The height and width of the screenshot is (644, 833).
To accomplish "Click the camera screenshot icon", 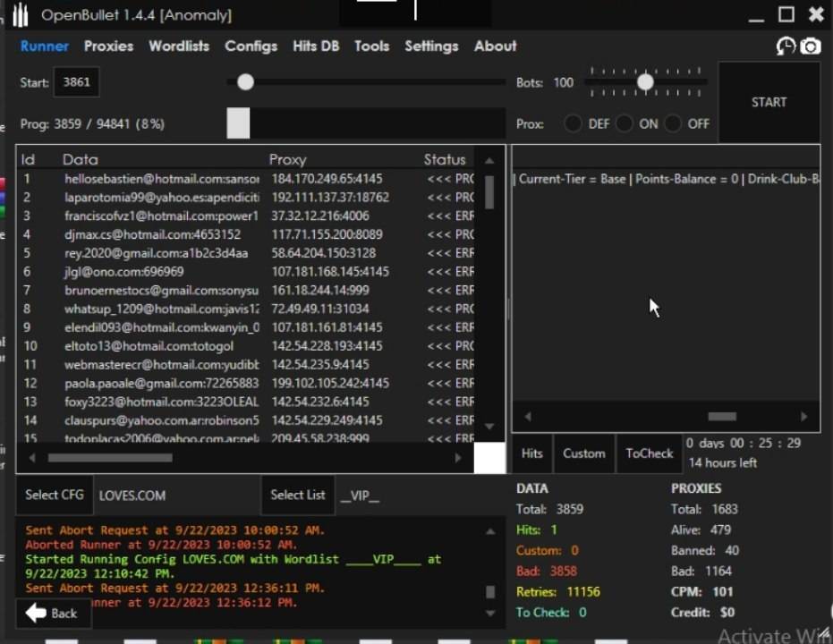I will click(x=811, y=47).
